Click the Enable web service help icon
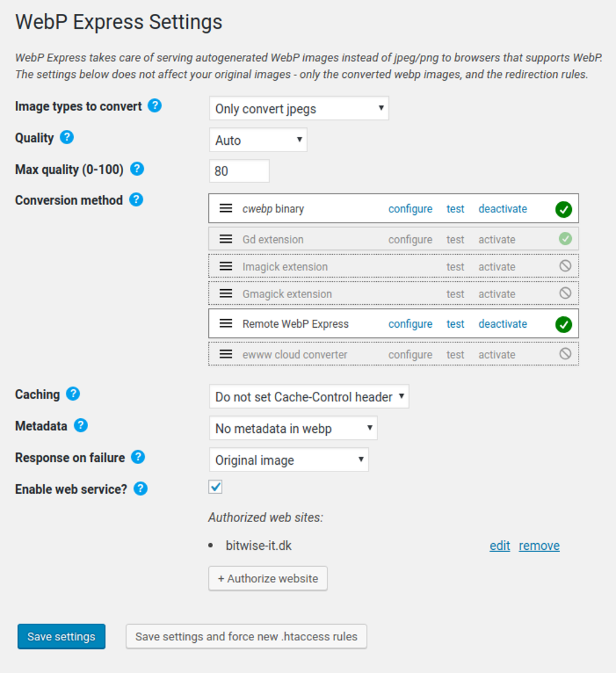Screen dimensions: 616x673 coord(140,489)
